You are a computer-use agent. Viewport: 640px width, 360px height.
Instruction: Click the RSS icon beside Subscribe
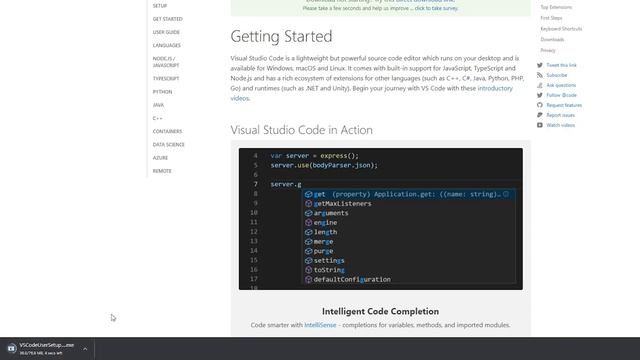(x=540, y=75)
